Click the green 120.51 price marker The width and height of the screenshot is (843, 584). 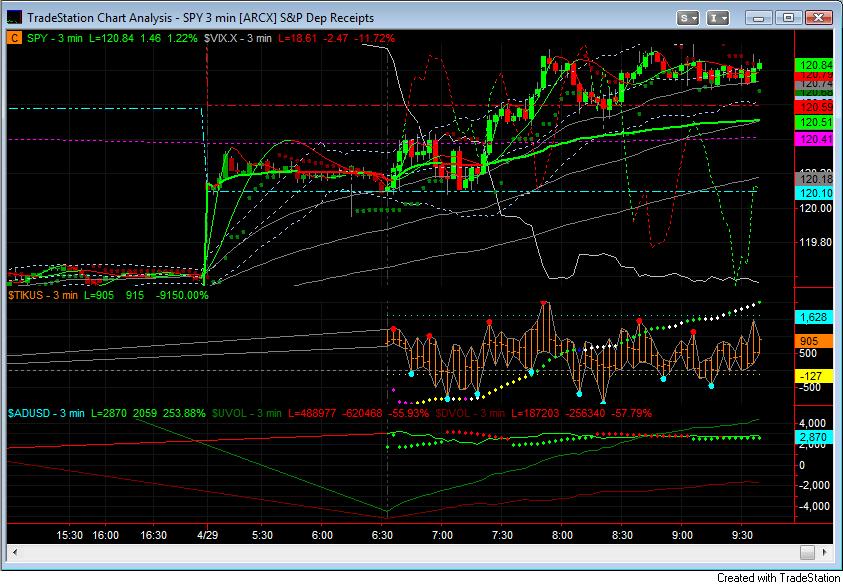coord(813,123)
